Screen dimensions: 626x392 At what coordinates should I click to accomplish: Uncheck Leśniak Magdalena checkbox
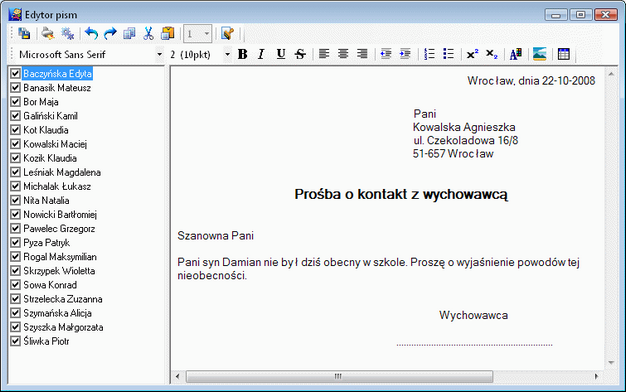[15, 172]
